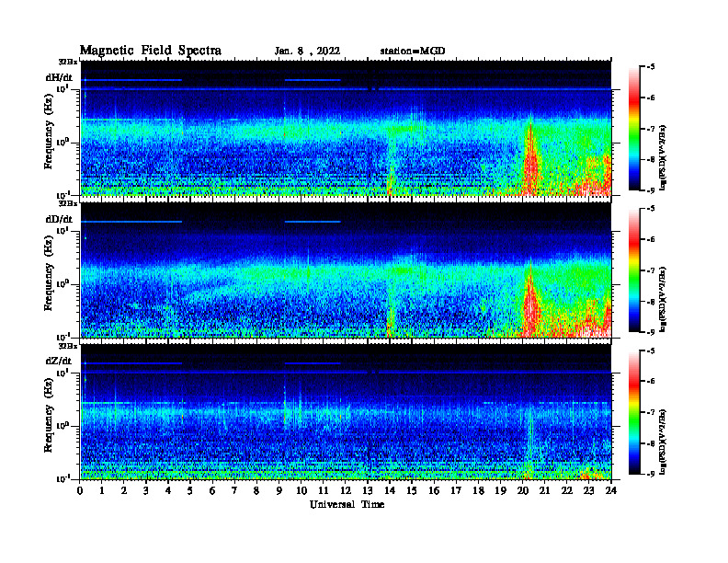
Task: Click the "-7" value on dH/dt color bar
Action: pos(651,129)
